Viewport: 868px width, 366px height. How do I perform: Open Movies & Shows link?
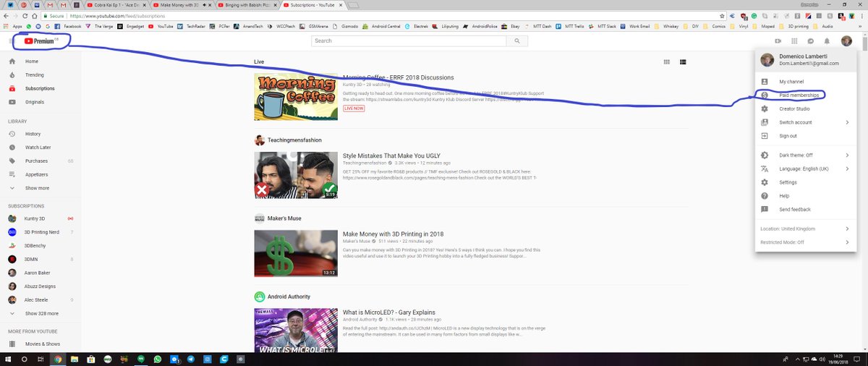41,344
